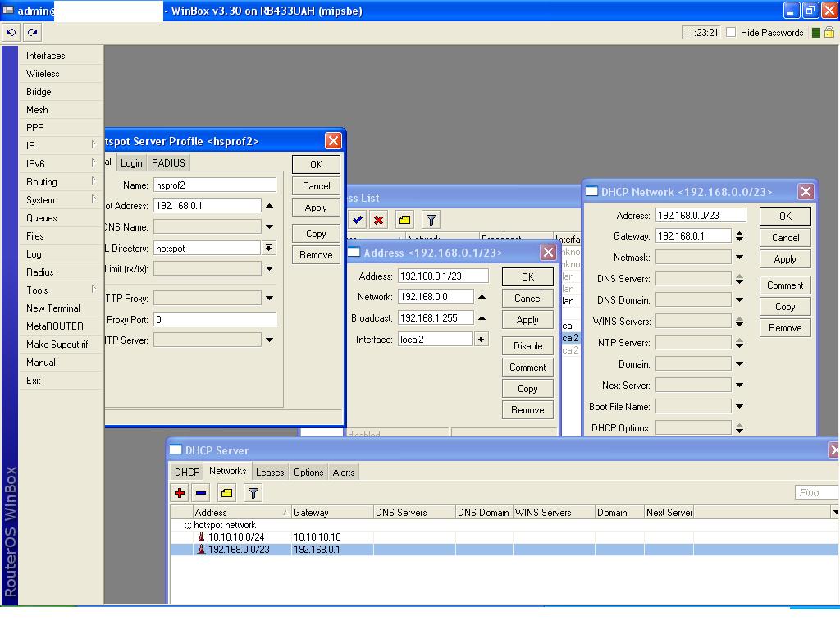Expand the Rate Limit field arrow

269,268
